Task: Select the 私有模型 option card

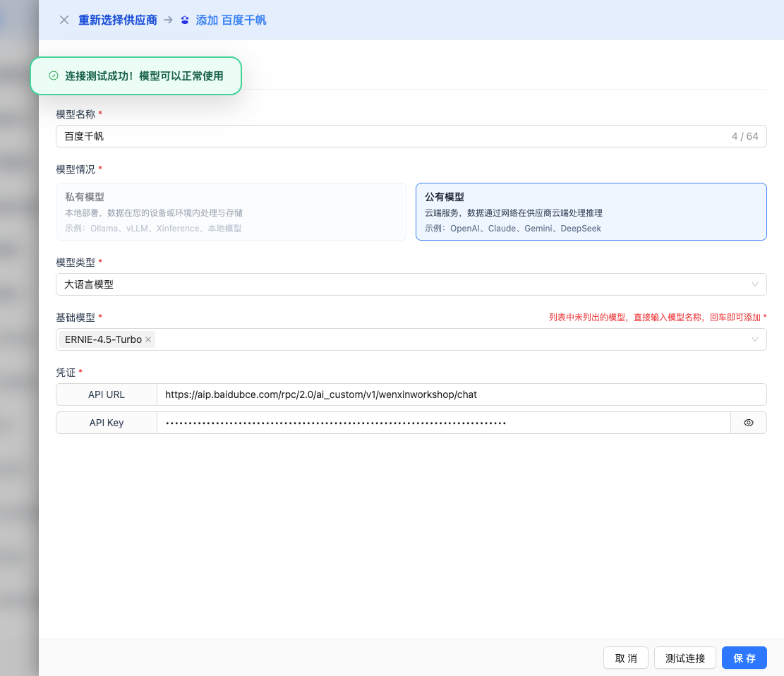Action: click(231, 212)
